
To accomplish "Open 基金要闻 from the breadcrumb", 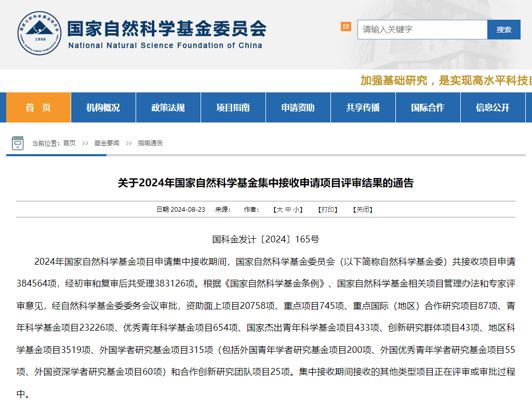I will point(105,143).
